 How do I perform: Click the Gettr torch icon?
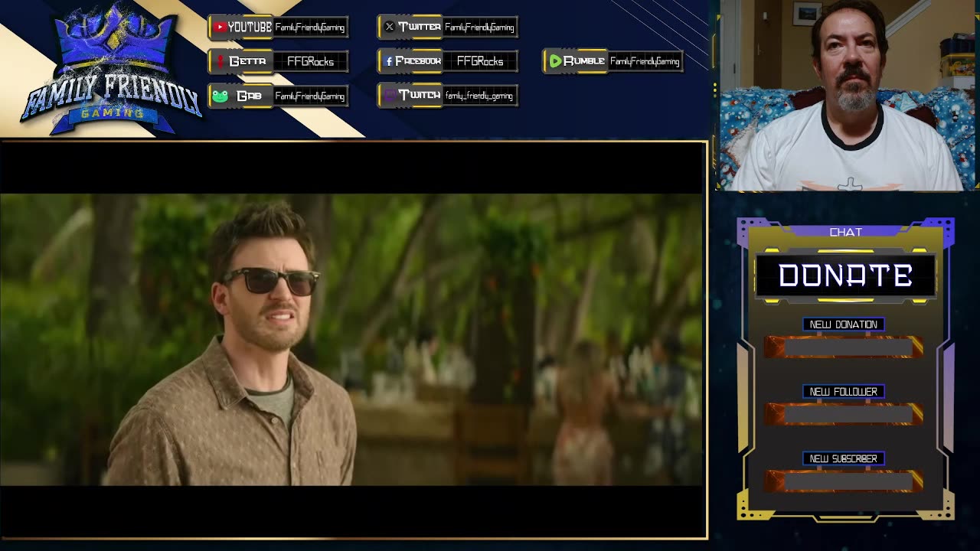pyautogui.click(x=220, y=61)
